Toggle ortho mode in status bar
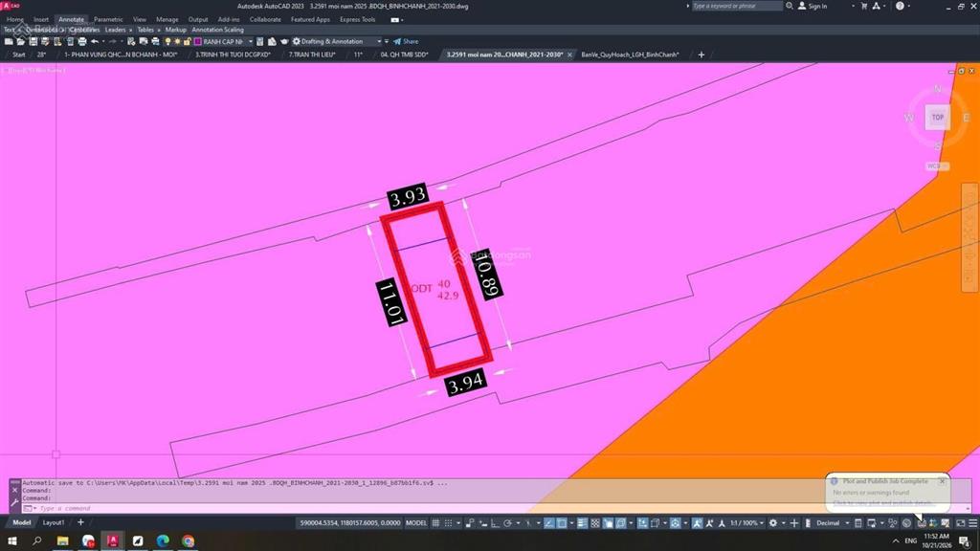This screenshot has height=551, width=980. tap(495, 523)
